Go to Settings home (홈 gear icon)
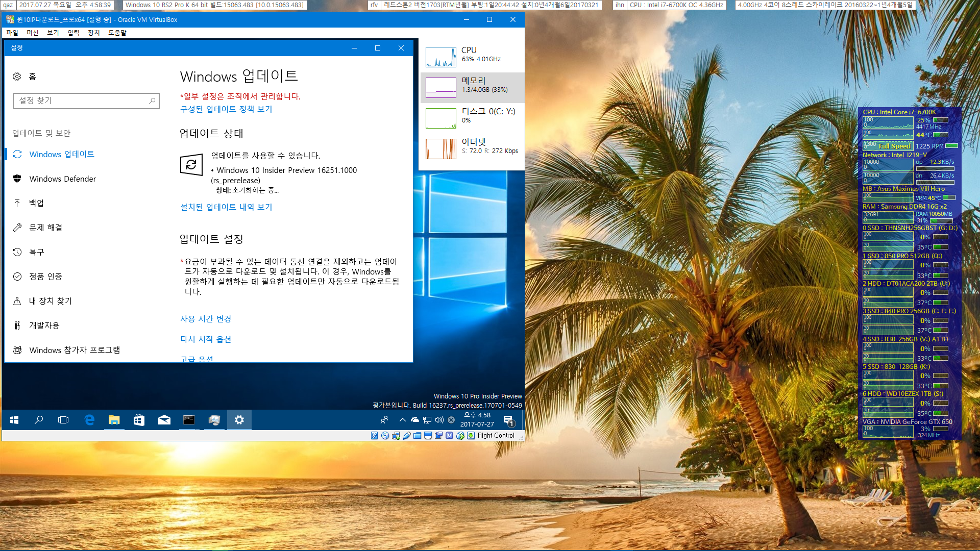 17,77
